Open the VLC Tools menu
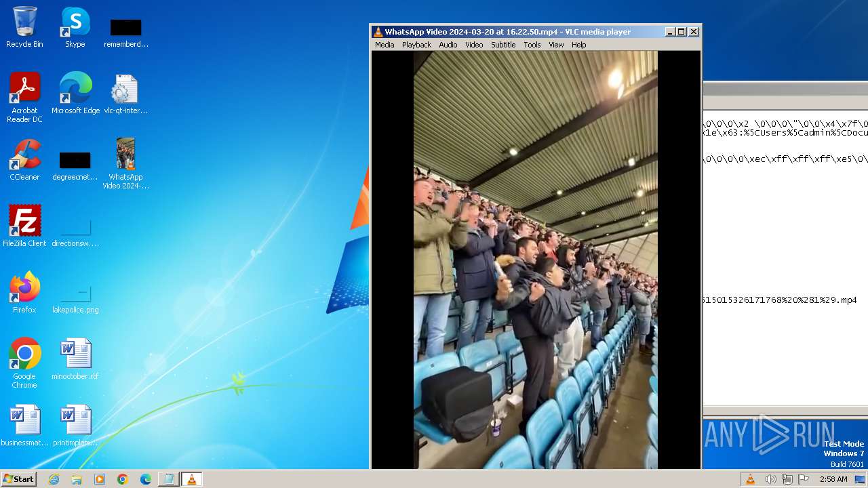 click(x=532, y=45)
